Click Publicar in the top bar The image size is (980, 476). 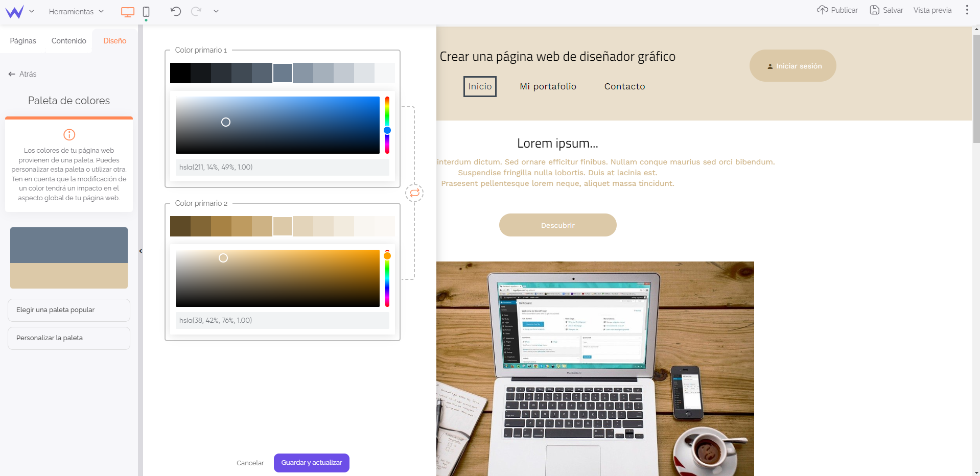837,10
